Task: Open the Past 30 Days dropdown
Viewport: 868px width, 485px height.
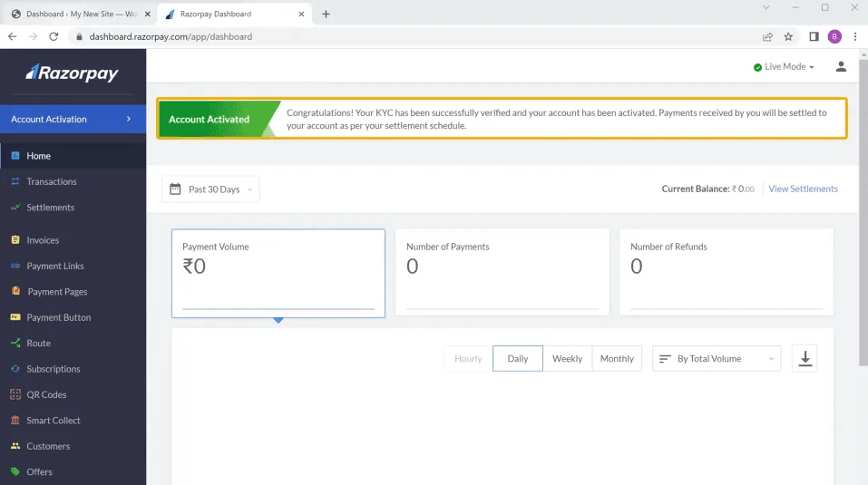Action: point(210,189)
